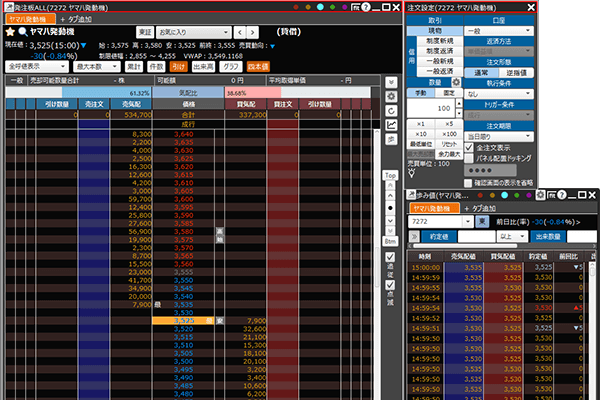Toggle the 東 exchange button in 歩み値

tap(482, 221)
